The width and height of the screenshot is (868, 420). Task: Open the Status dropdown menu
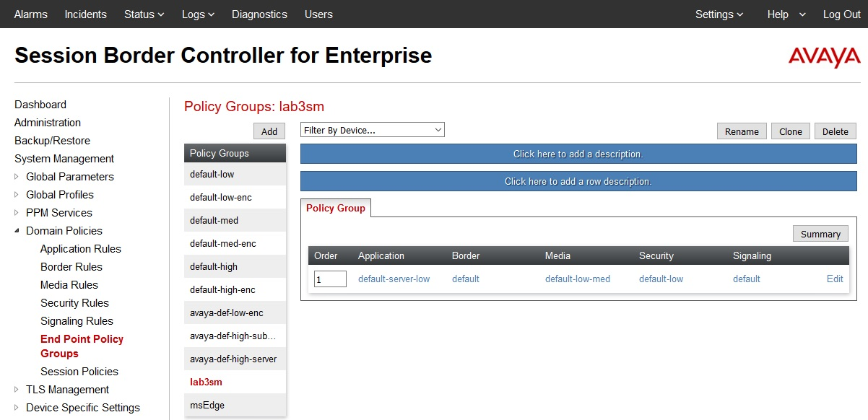coord(144,14)
